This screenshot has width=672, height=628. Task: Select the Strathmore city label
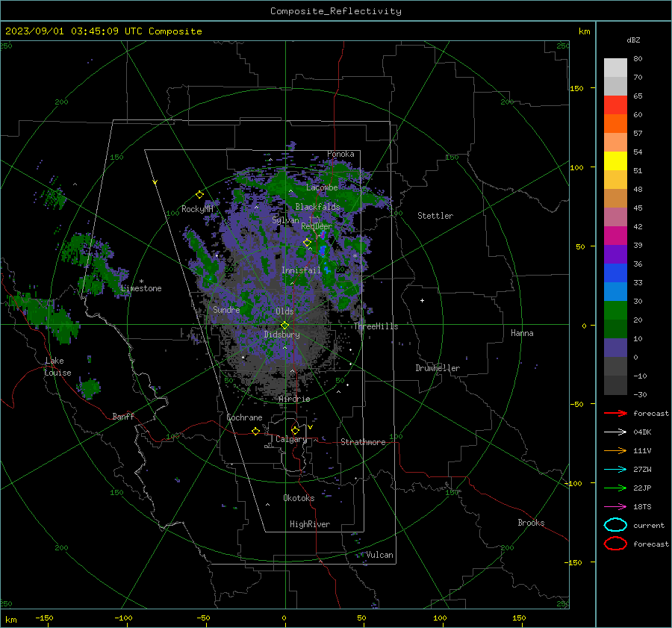pos(363,442)
